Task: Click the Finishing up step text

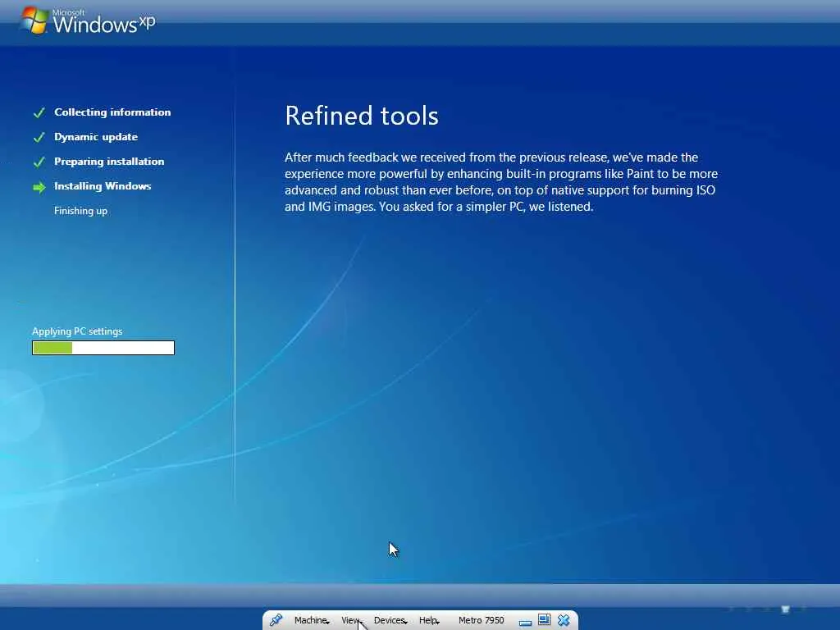Action: [81, 211]
